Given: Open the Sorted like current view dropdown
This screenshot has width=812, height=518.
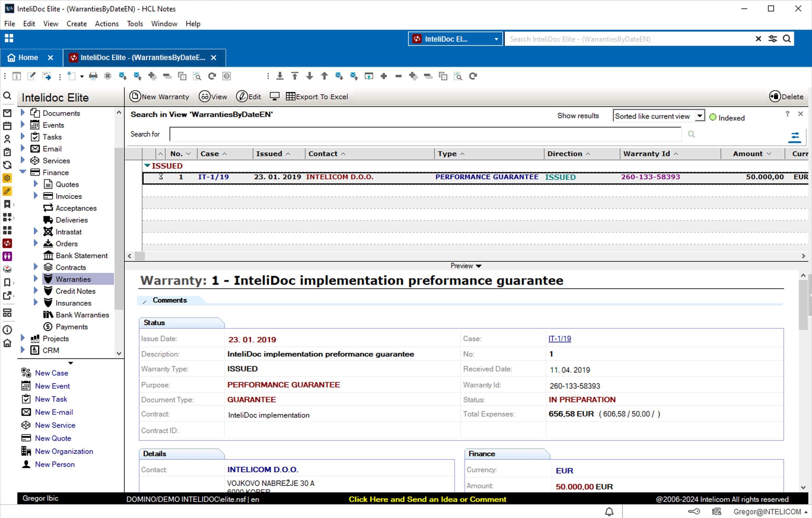Looking at the screenshot, I should click(x=700, y=116).
